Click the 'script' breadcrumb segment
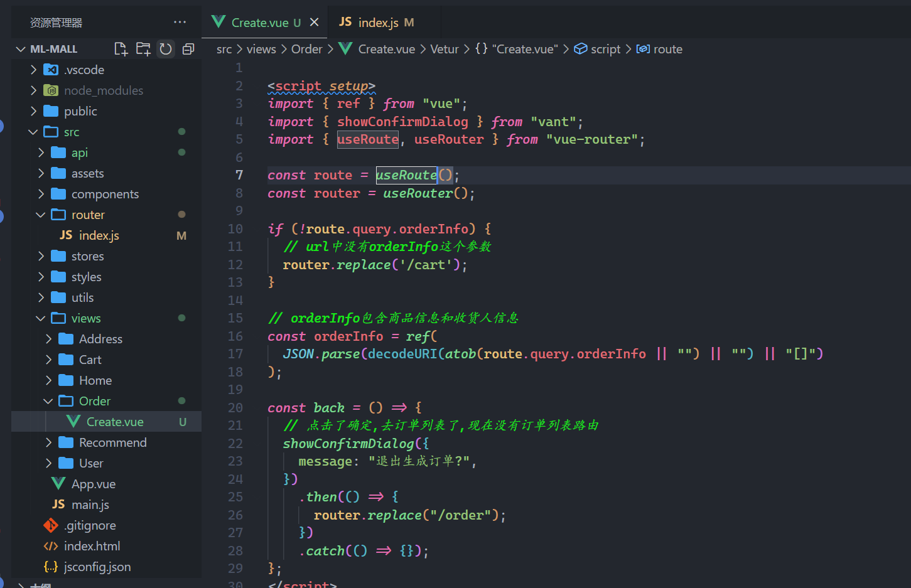Image resolution: width=911 pixels, height=588 pixels. (x=605, y=49)
